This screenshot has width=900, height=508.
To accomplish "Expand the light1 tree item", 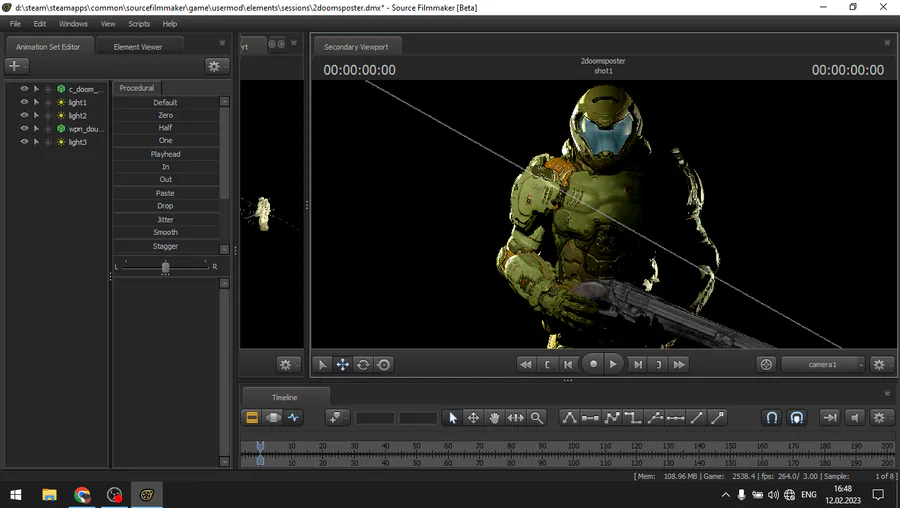I will pyautogui.click(x=48, y=102).
